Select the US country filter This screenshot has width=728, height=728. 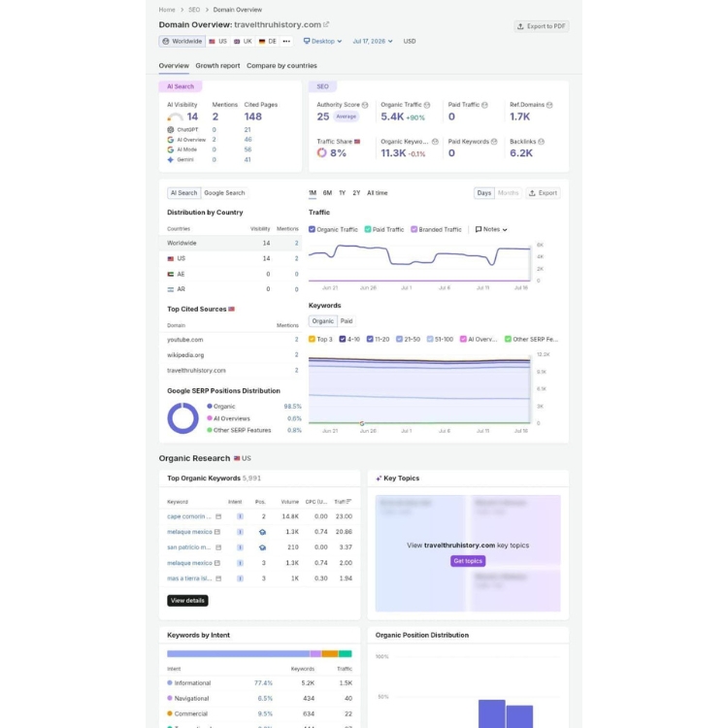(217, 42)
